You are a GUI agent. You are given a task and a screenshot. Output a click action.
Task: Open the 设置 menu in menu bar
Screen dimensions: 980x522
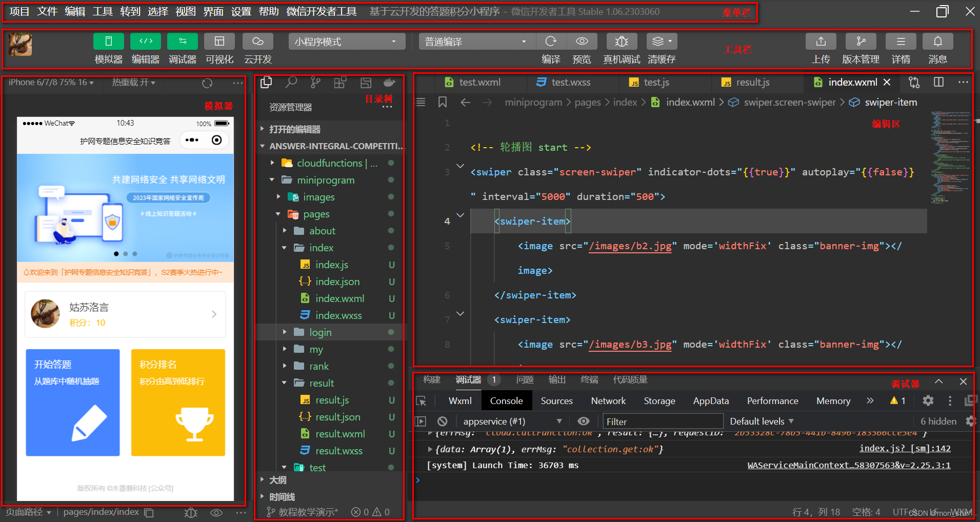click(x=241, y=11)
